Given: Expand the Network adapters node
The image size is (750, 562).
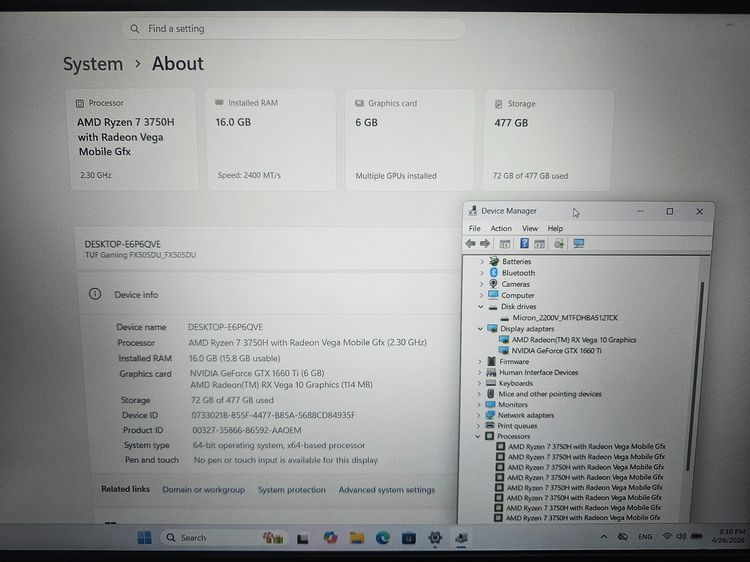Looking at the screenshot, I should click(478, 415).
